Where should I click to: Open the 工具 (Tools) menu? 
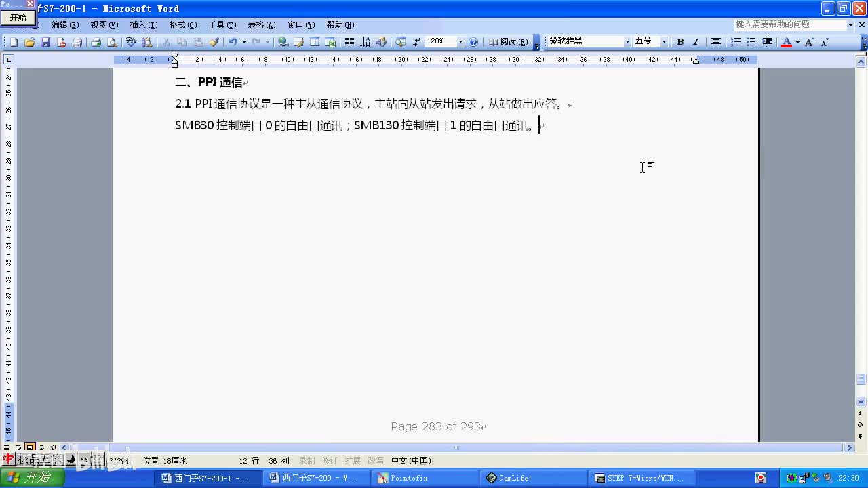click(222, 25)
